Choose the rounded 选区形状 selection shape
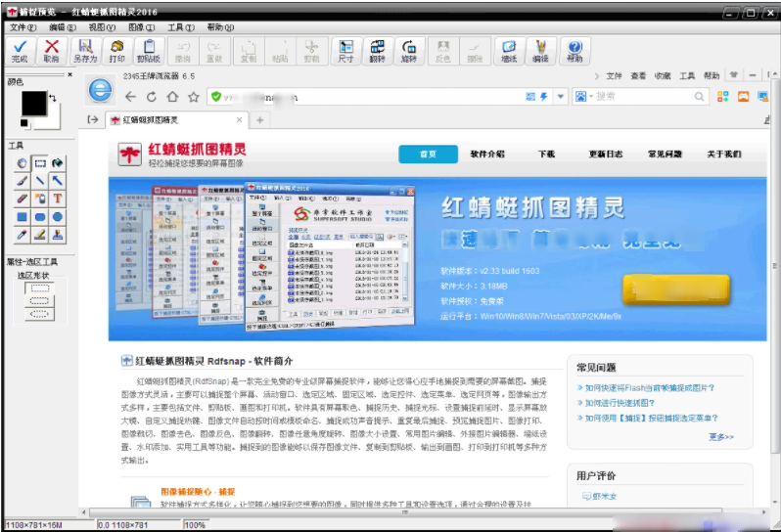The image size is (781, 532). click(x=40, y=301)
